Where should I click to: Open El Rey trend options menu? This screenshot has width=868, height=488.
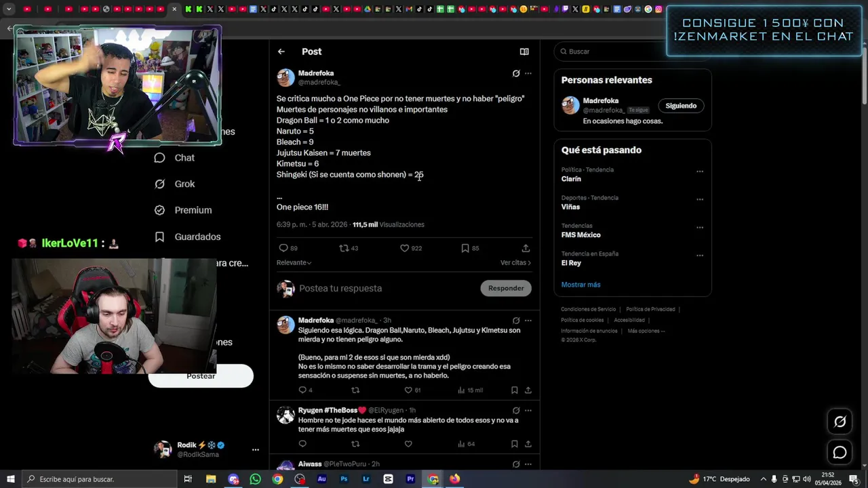point(700,256)
